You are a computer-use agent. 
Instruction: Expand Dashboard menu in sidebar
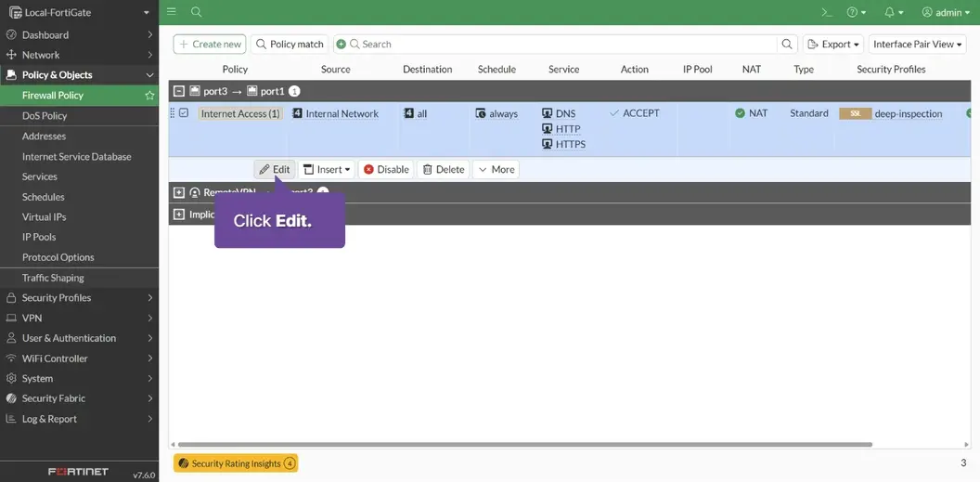[x=80, y=35]
